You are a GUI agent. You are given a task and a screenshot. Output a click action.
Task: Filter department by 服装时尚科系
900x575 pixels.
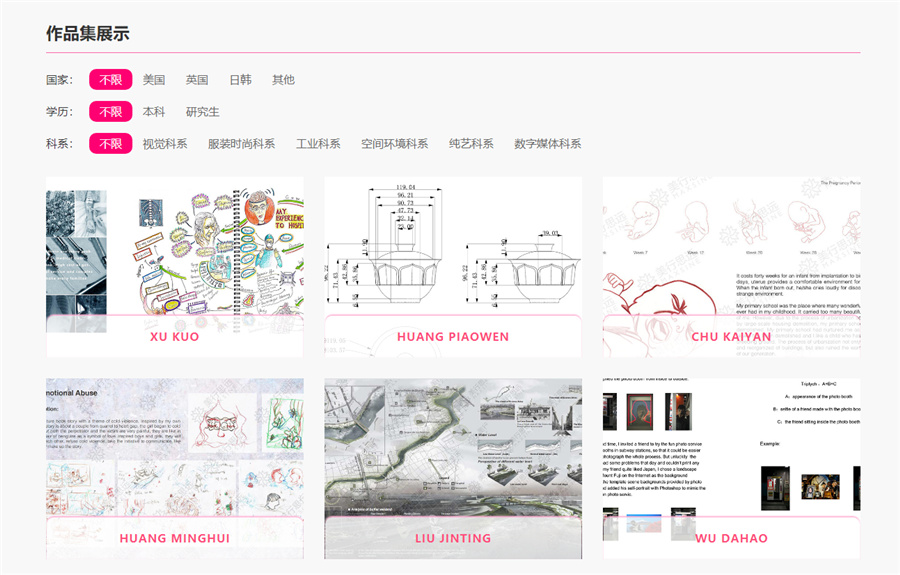(241, 143)
